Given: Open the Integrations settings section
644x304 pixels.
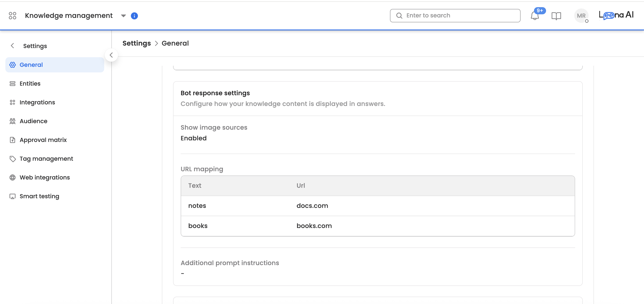Looking at the screenshot, I should pyautogui.click(x=37, y=102).
